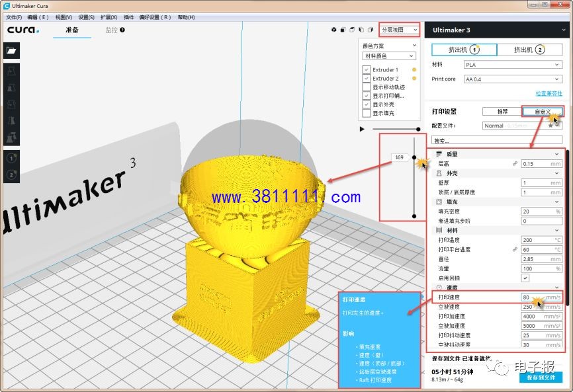Open the PLA material dropdown
This screenshot has width=573, height=392.
point(513,65)
